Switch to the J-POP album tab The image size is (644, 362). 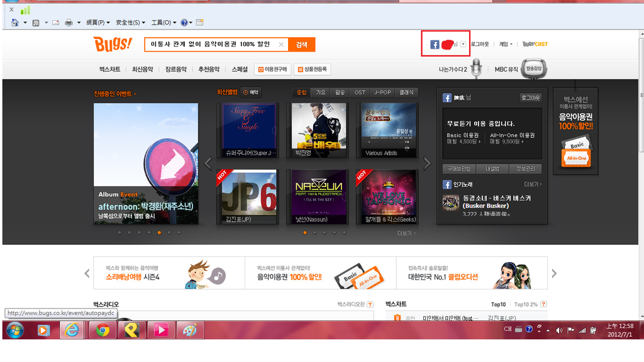pos(382,93)
